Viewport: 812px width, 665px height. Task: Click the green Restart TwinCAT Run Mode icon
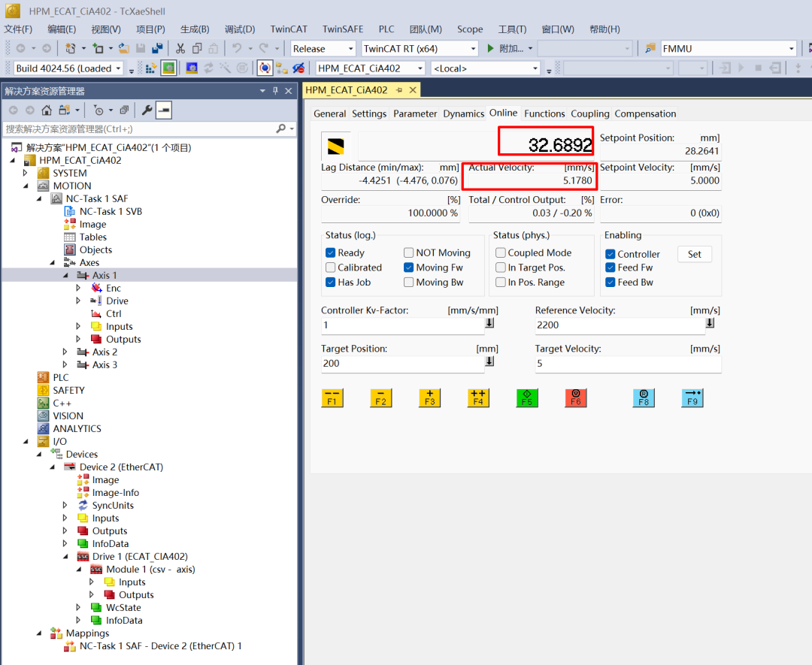168,68
